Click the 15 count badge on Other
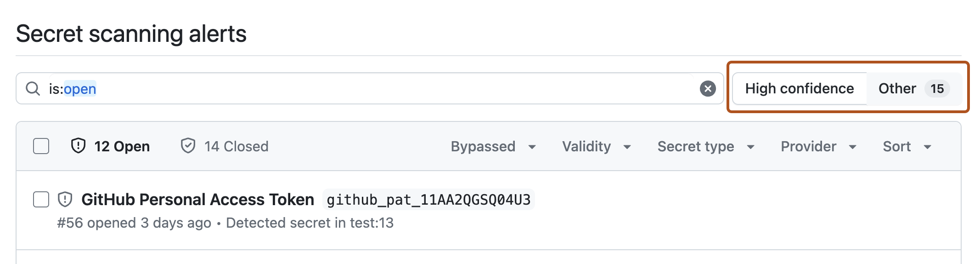This screenshot has height=264, width=980. 937,88
